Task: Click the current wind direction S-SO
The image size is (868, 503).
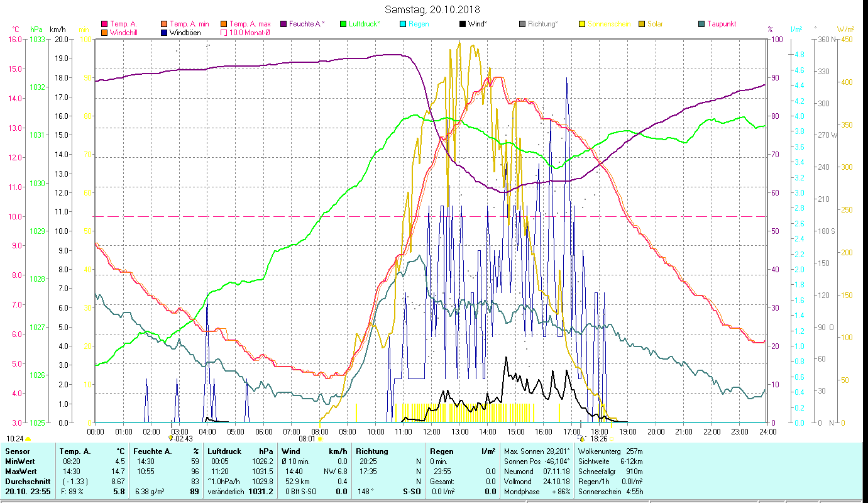Action: tap(411, 491)
